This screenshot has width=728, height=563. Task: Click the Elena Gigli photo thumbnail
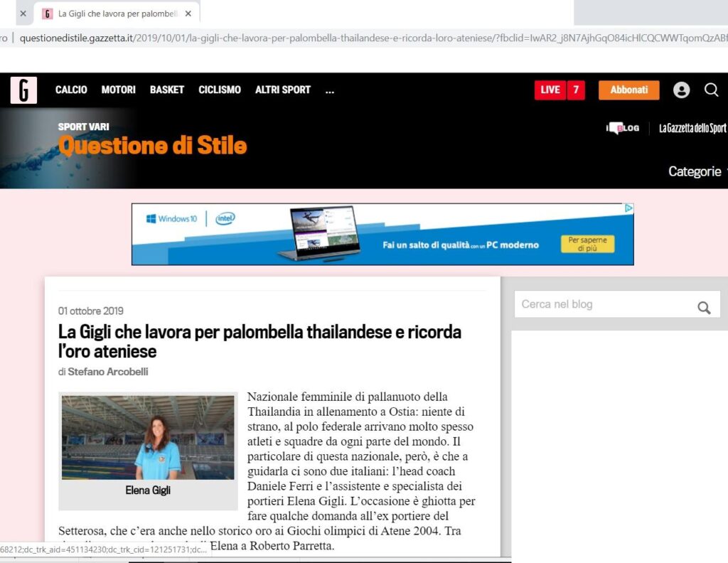(x=148, y=437)
